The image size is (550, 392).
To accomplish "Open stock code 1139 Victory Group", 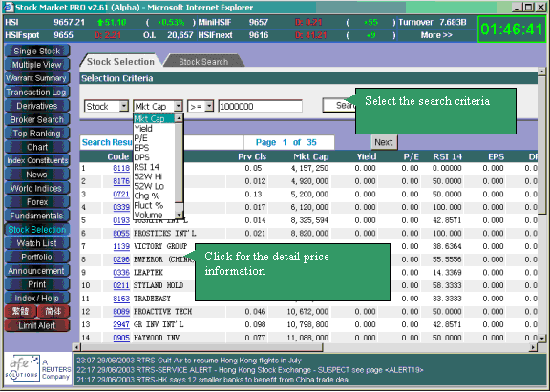I will 121,246.
